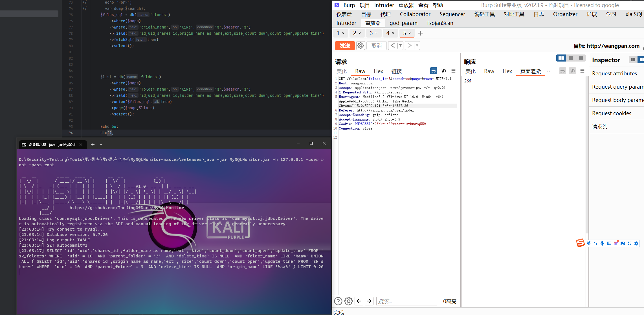Open terminal profile dropdown chevron
This screenshot has width=644, height=315.
(101, 145)
